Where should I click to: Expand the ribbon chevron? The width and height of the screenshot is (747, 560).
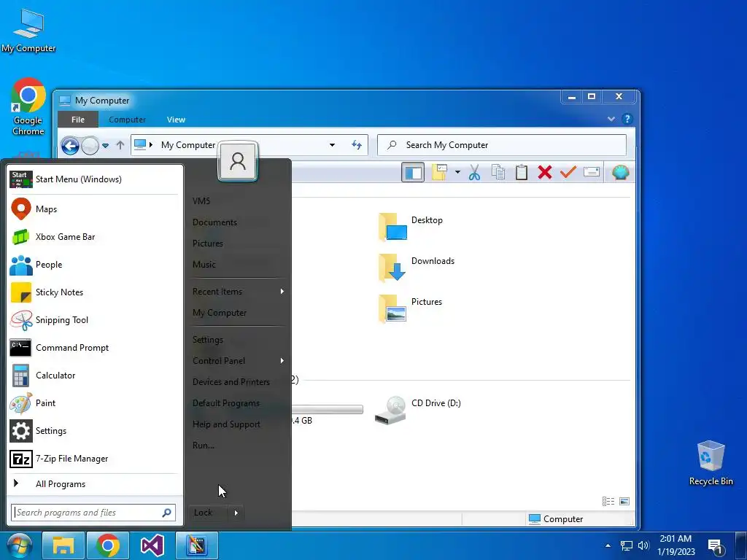[611, 119]
